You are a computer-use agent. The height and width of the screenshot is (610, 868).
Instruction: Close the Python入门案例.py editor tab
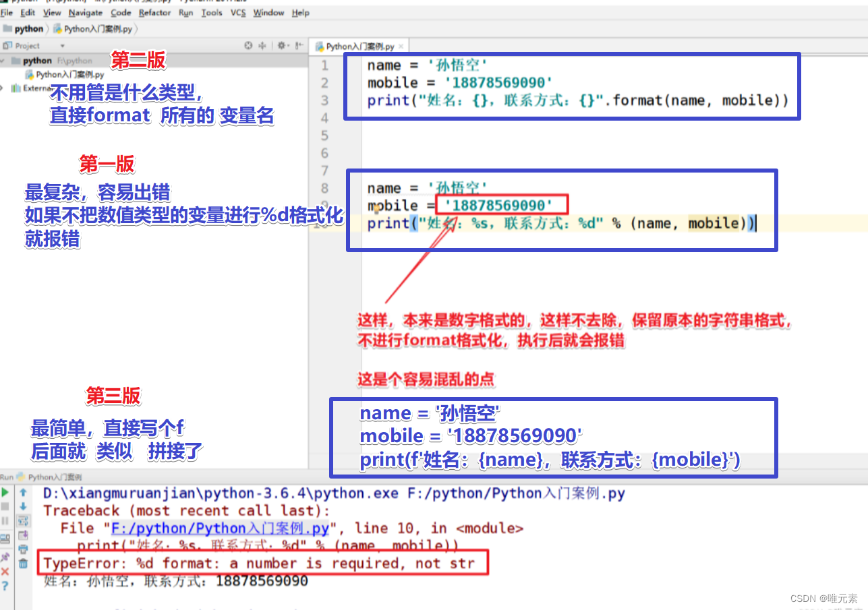click(x=402, y=47)
